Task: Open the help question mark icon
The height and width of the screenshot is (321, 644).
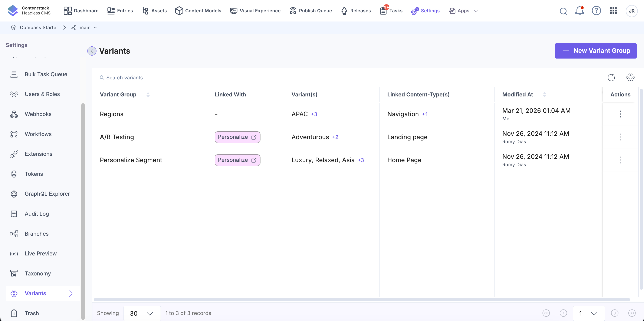Action: (x=596, y=11)
